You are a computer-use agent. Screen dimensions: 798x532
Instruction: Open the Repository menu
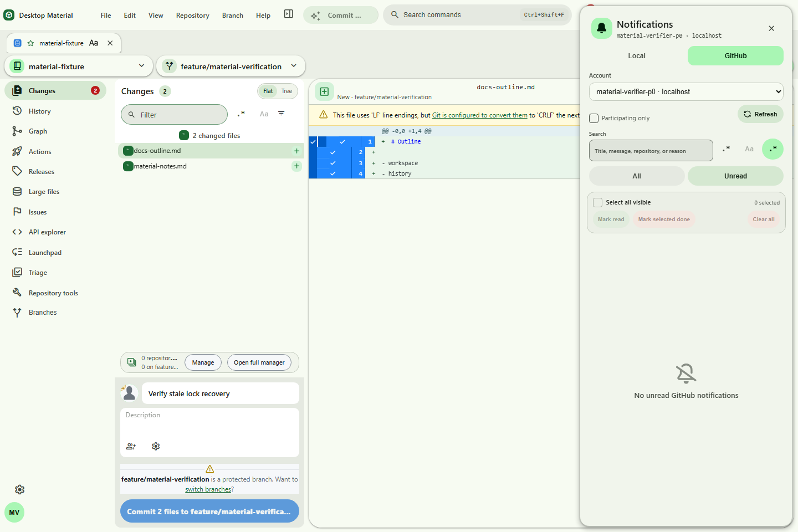193,16
